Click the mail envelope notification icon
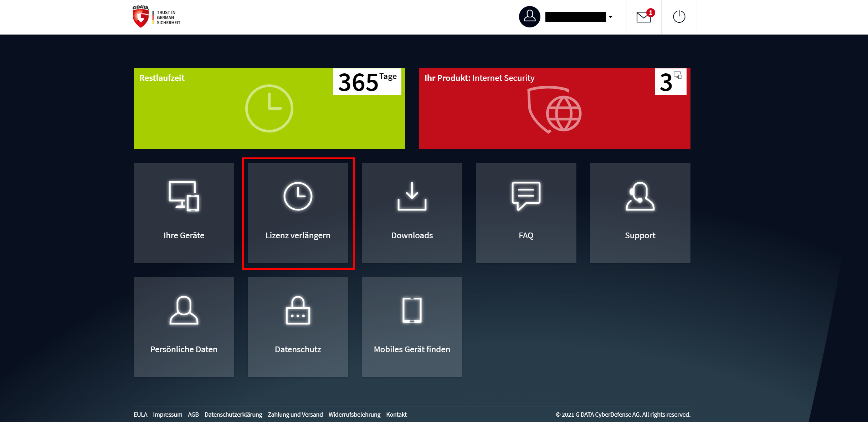 (644, 17)
